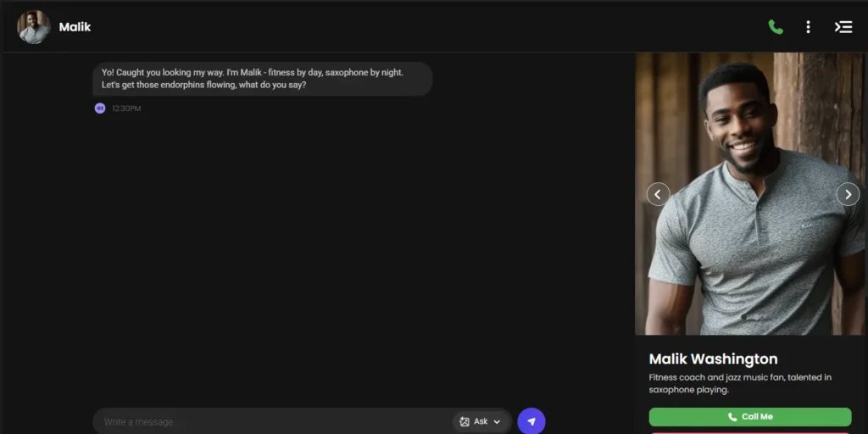Click the 12:30PM timestamp
The width and height of the screenshot is (868, 434).
point(126,108)
